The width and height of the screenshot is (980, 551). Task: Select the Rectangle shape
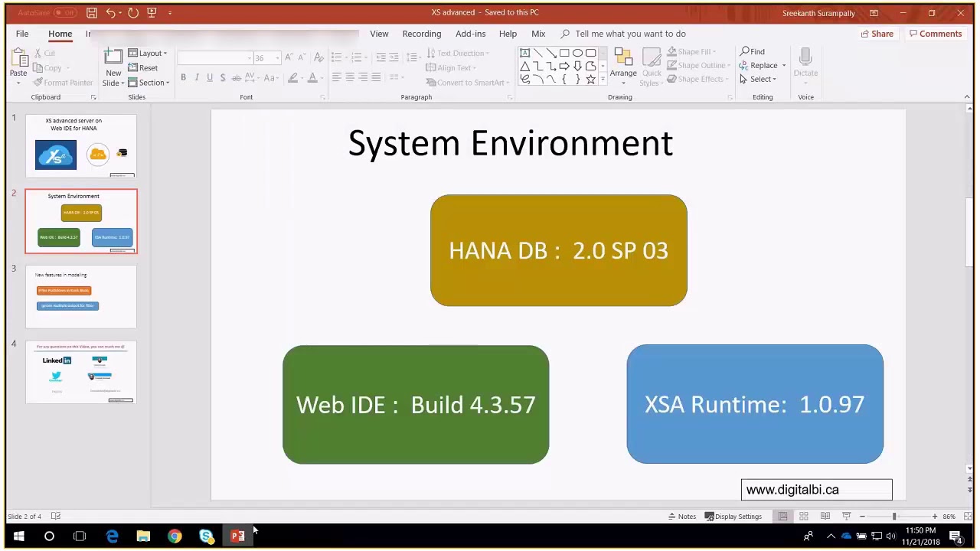click(564, 54)
